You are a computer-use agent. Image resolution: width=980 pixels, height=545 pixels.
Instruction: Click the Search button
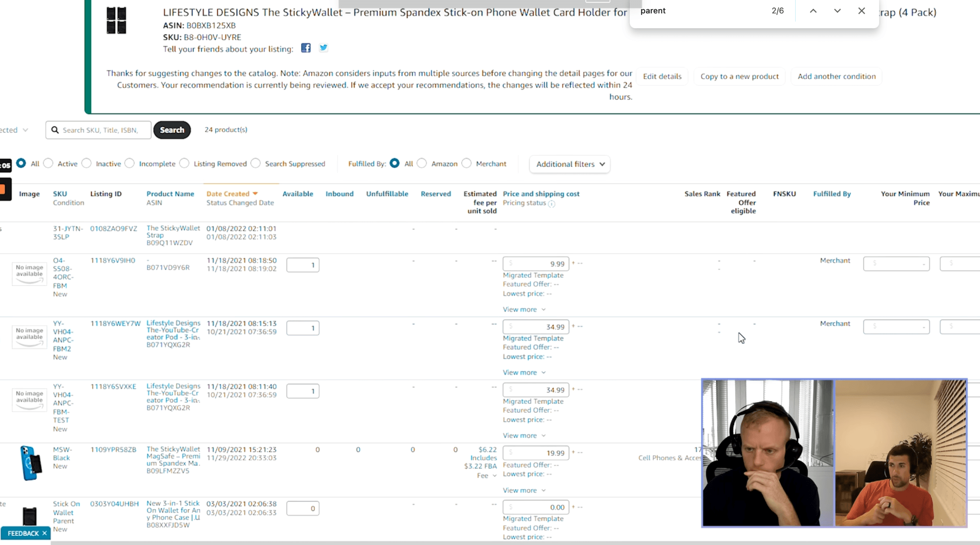click(172, 130)
